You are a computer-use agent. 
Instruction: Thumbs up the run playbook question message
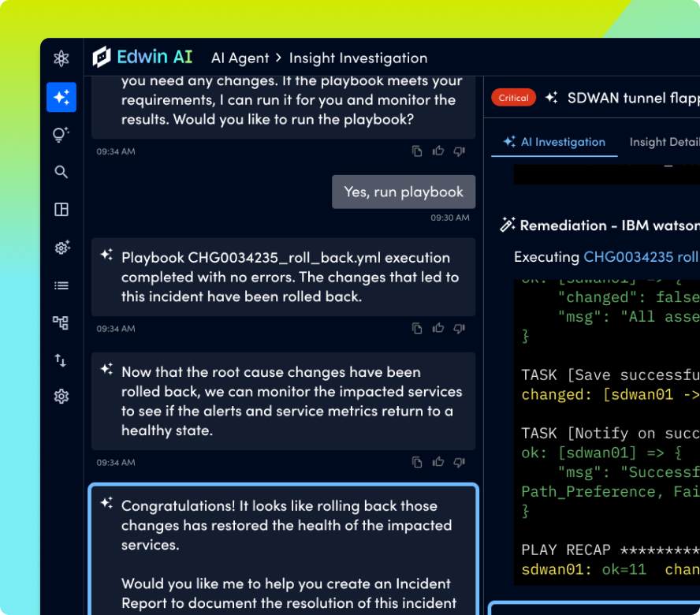438,151
